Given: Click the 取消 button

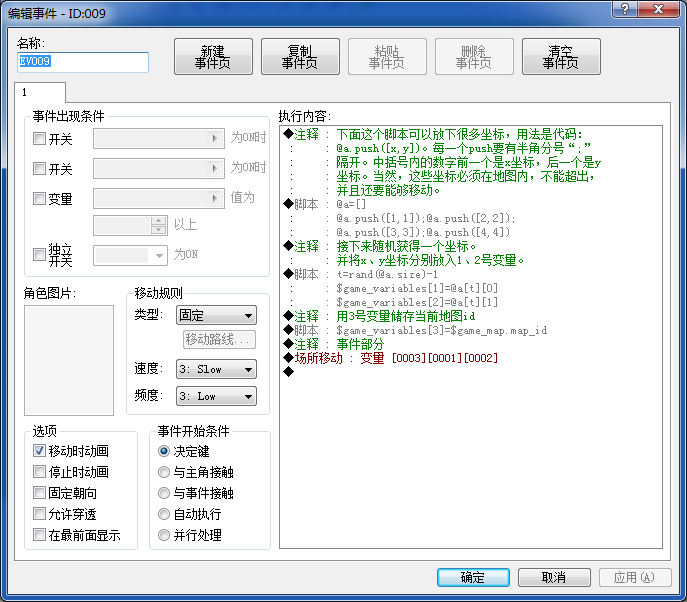Looking at the screenshot, I should [554, 577].
